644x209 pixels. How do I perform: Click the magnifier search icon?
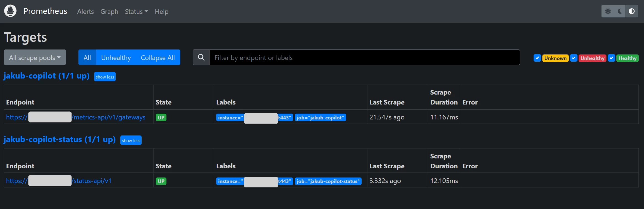tap(201, 58)
